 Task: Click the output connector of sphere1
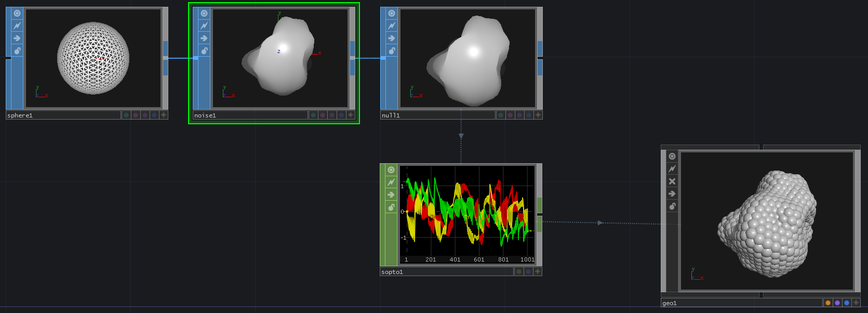[x=166, y=58]
